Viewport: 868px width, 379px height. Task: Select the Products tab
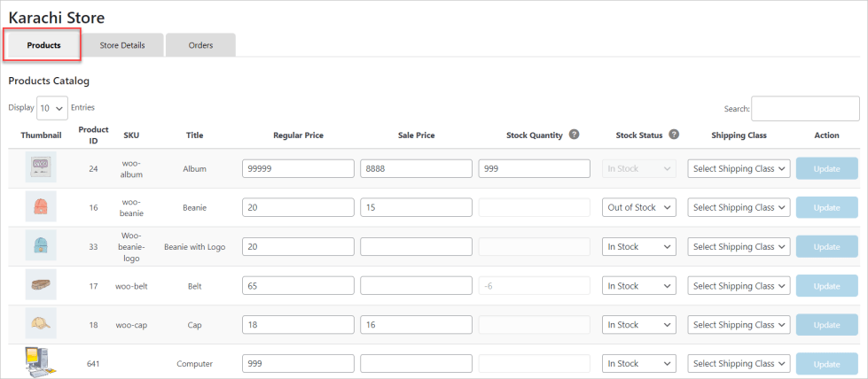pyautogui.click(x=43, y=45)
